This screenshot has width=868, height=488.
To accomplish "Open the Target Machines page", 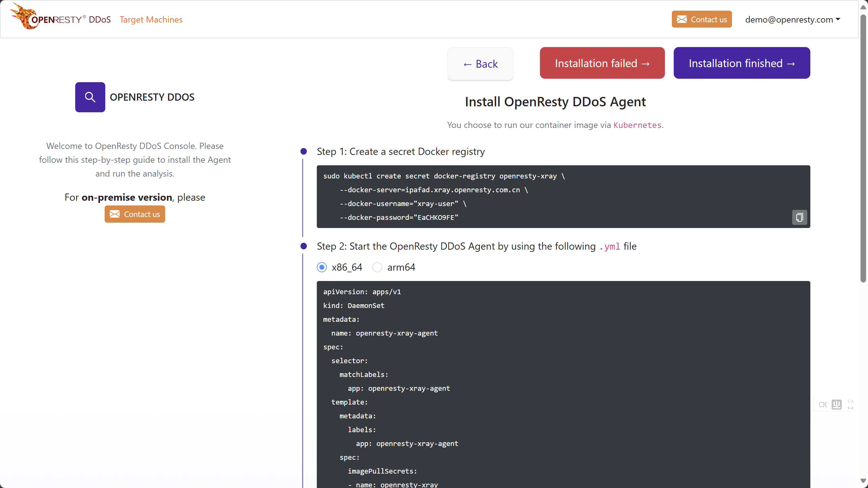I will pyautogui.click(x=151, y=19).
